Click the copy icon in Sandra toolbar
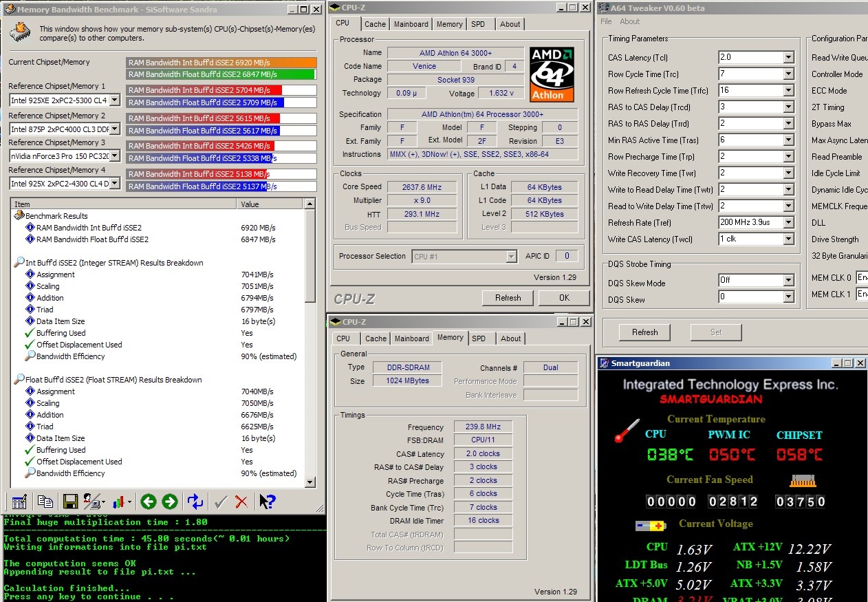The height and width of the screenshot is (602, 868). 45,502
